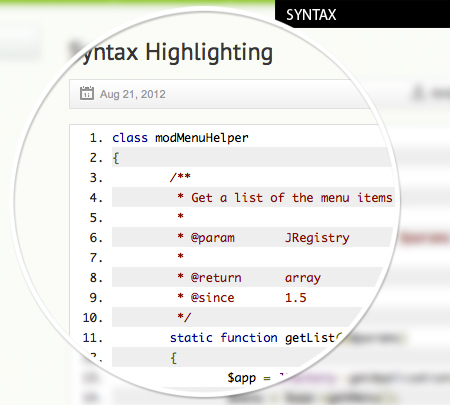Click the calendar icon beside the date
This screenshot has height=405, width=450.
pos(87,93)
